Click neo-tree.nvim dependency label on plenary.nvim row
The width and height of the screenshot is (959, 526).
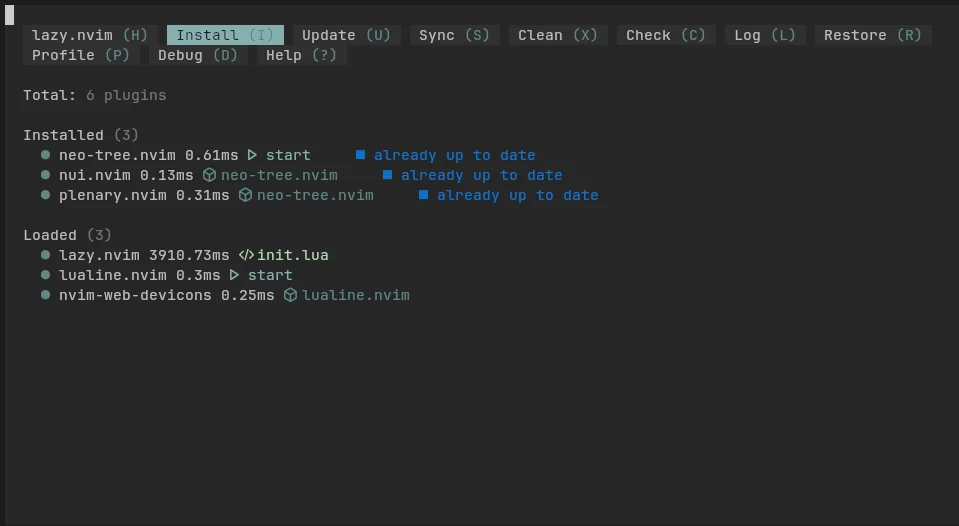(315, 196)
